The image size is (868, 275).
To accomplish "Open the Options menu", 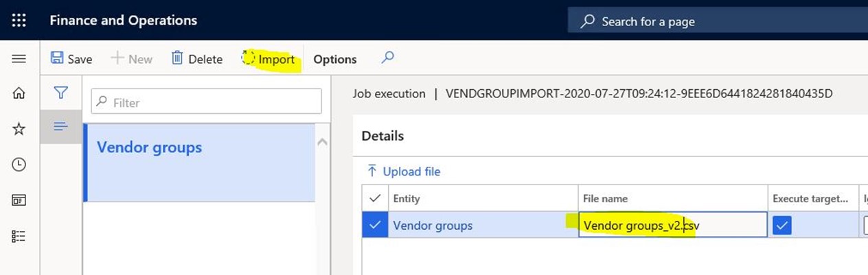I will click(335, 60).
